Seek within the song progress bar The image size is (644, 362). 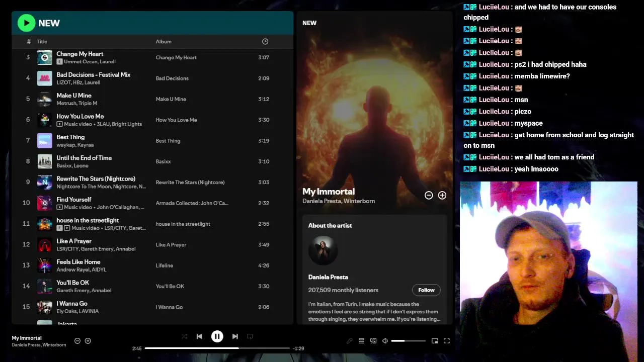217,348
